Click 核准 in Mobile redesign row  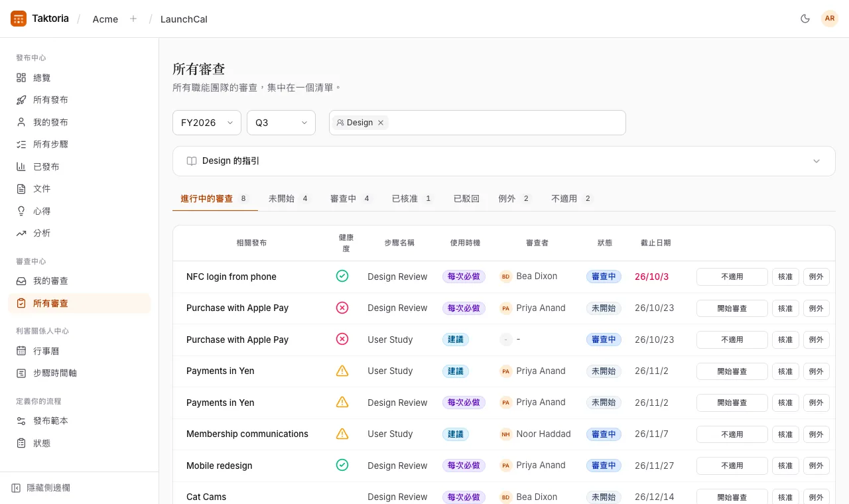pos(785,466)
